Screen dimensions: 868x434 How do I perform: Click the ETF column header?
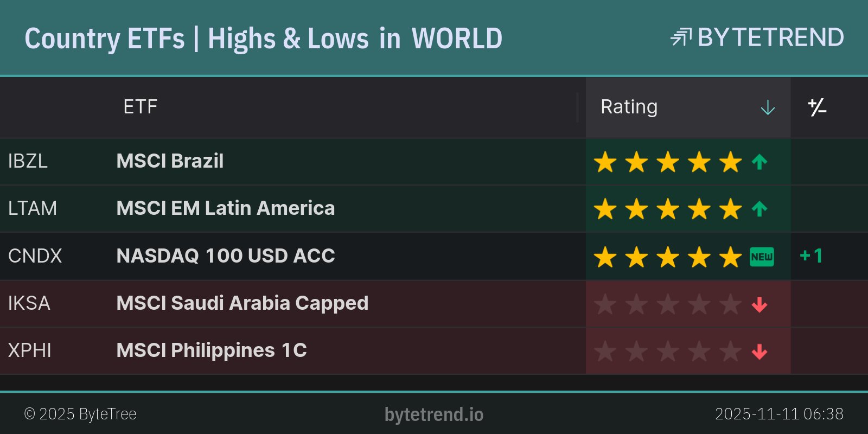tap(140, 107)
